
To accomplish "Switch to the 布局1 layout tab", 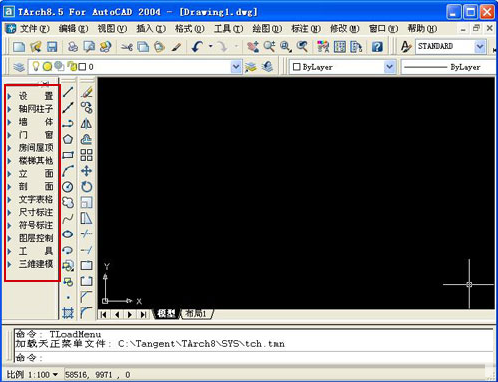I will click(196, 314).
